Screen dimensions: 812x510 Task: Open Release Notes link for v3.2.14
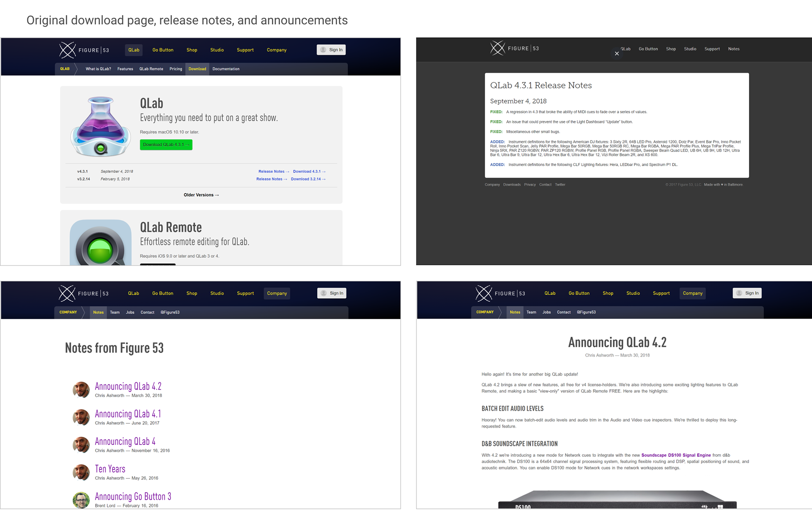tap(272, 179)
